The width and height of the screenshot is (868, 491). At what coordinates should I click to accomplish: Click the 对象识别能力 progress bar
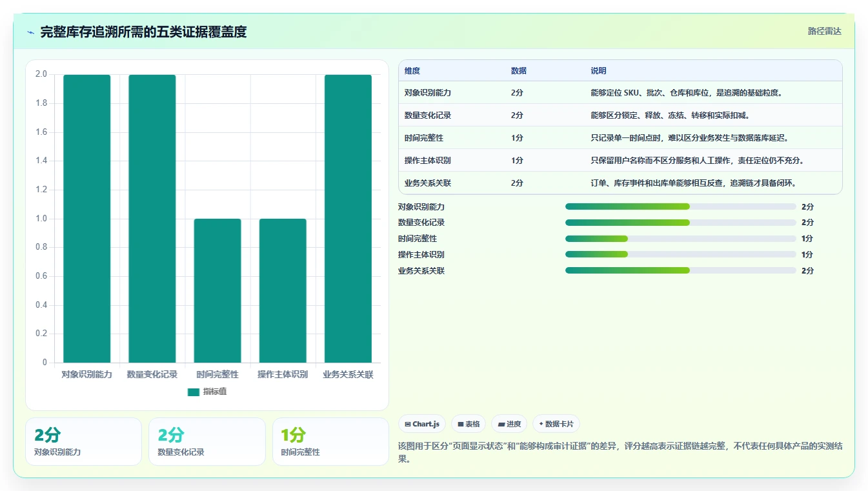[681, 206]
